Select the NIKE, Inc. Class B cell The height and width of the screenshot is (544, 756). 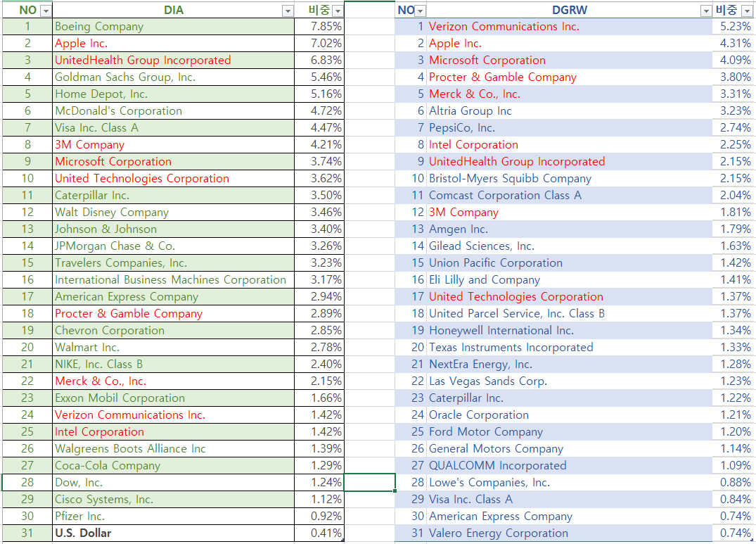[x=173, y=364]
